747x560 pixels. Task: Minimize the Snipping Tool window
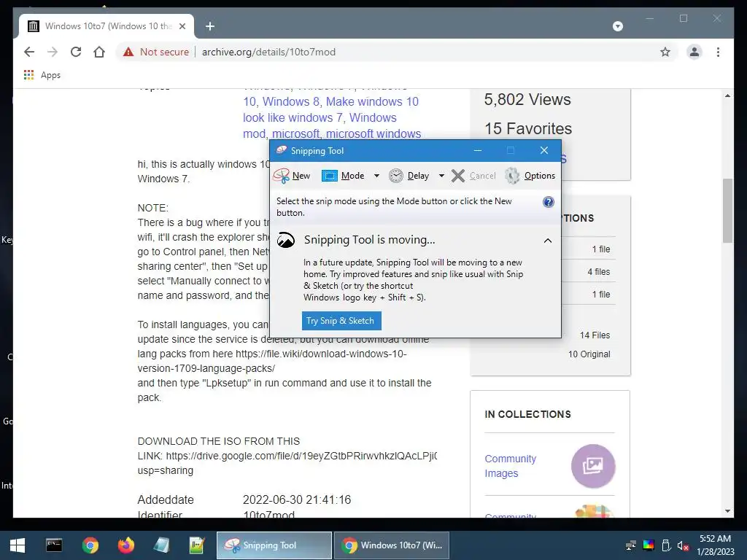(x=477, y=150)
